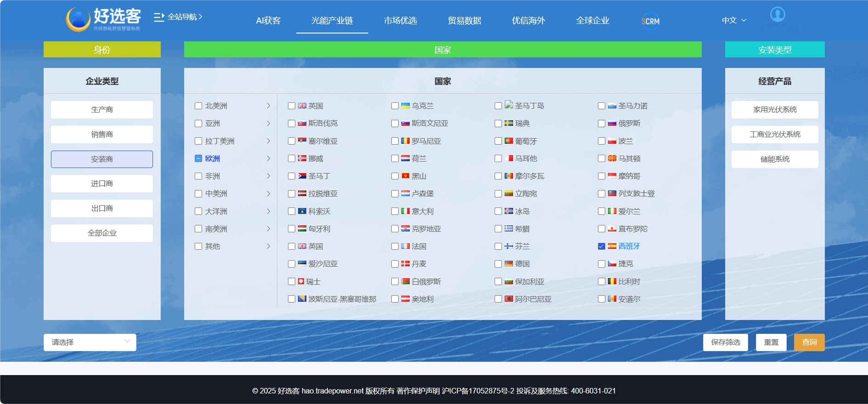Check the 意大利 checkbox
This screenshot has height=404, width=868.
[x=395, y=211]
